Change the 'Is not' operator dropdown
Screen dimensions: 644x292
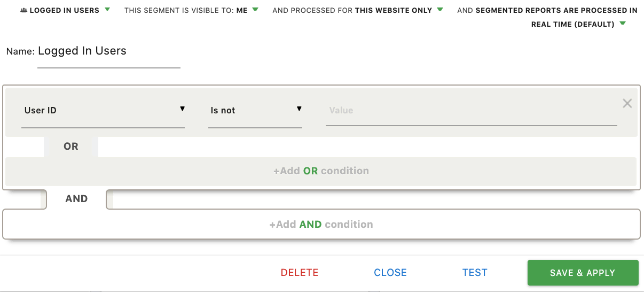click(251, 111)
